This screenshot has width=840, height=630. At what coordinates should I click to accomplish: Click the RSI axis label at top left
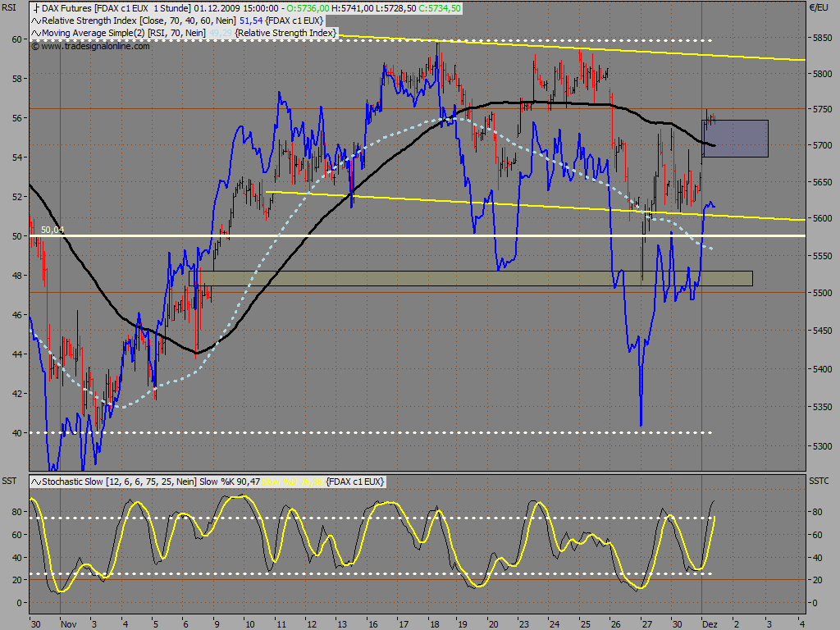8,8
